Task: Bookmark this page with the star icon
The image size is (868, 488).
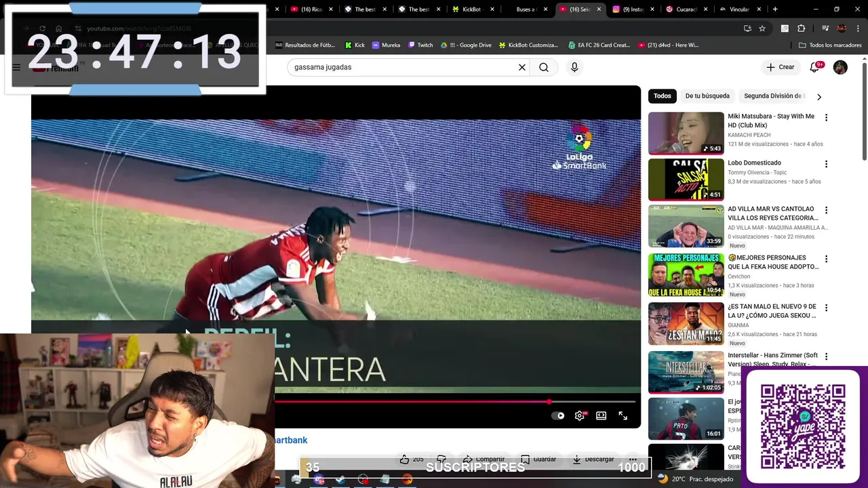Action: pos(762,28)
